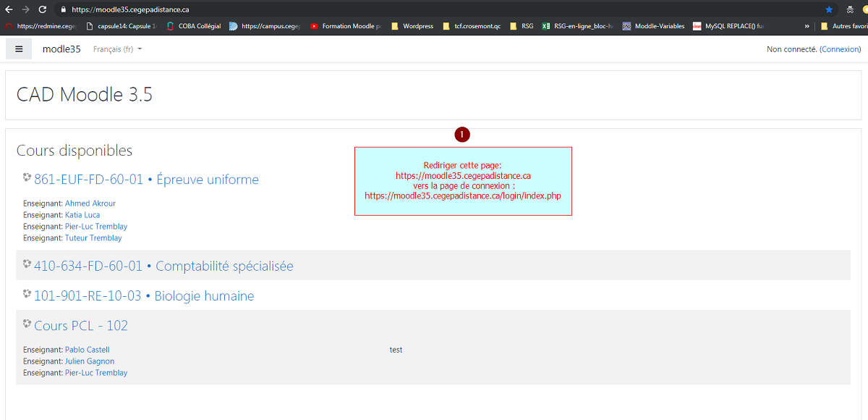Click the red numbered marker 1
The width and height of the screenshot is (868, 420).
pyautogui.click(x=462, y=135)
